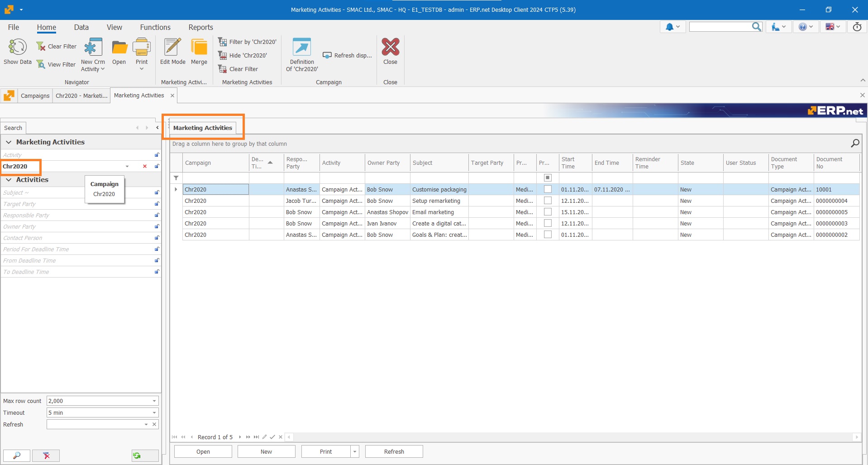
Task: Tick checkbox in Setup remarketing row
Action: pyautogui.click(x=548, y=201)
